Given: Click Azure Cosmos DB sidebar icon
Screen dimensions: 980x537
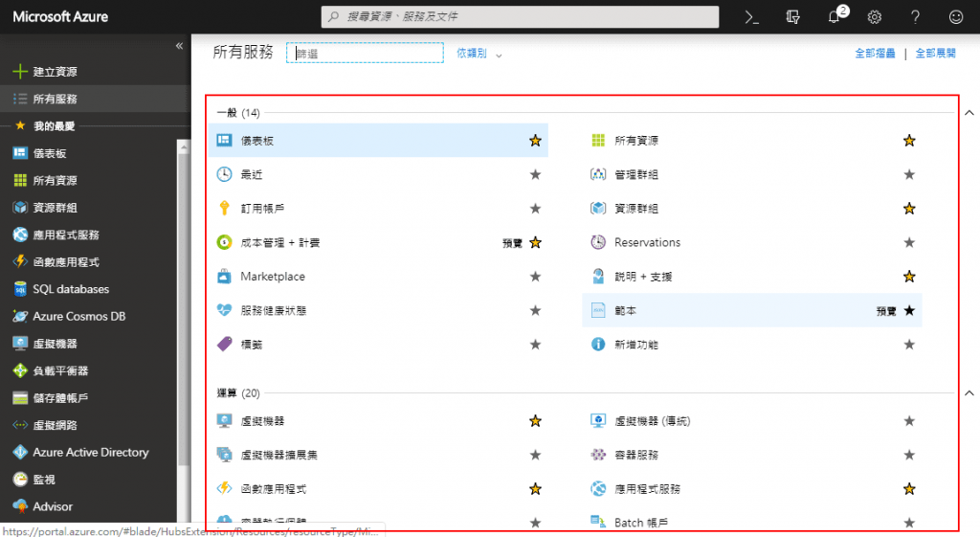Looking at the screenshot, I should pos(20,316).
